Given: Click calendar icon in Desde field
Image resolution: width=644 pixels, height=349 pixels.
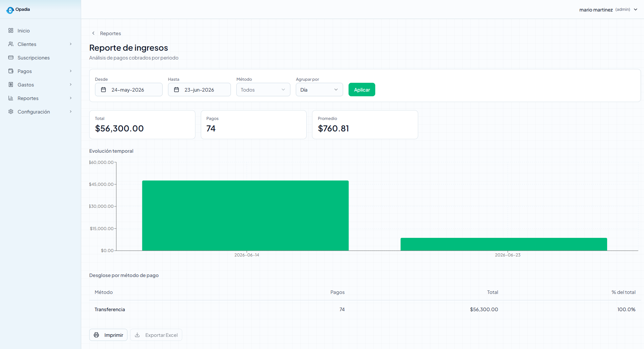Looking at the screenshot, I should click(x=103, y=90).
